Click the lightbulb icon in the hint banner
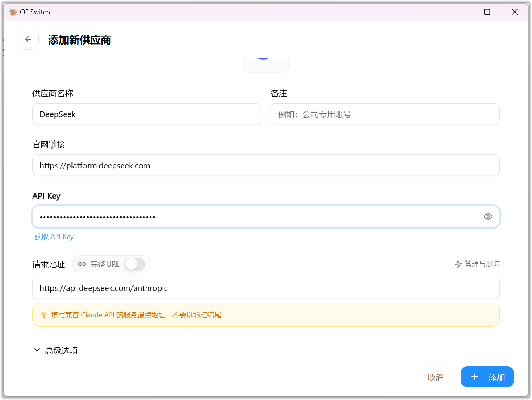This screenshot has width=532, height=400. pyautogui.click(x=44, y=315)
